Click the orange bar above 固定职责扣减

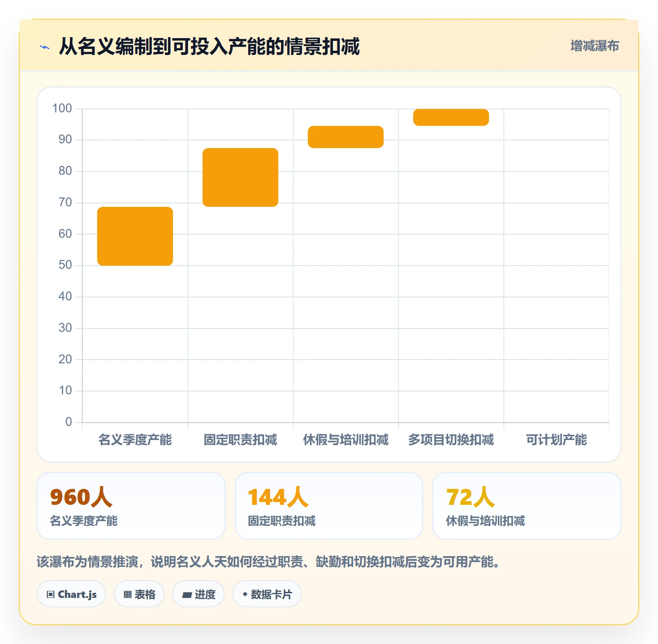coord(241,177)
